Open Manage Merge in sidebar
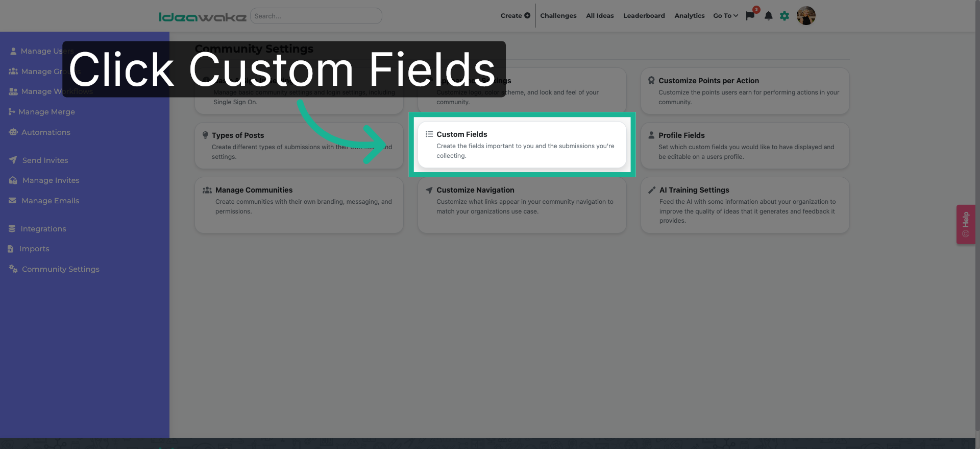 [x=46, y=112]
